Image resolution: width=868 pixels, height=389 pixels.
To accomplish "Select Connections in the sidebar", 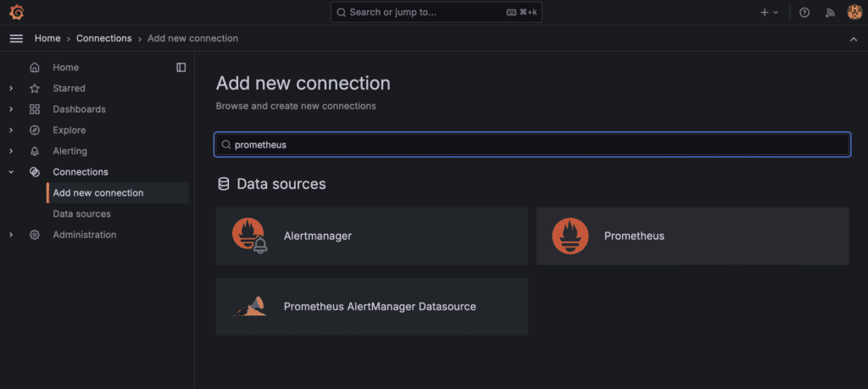I will coord(81,172).
